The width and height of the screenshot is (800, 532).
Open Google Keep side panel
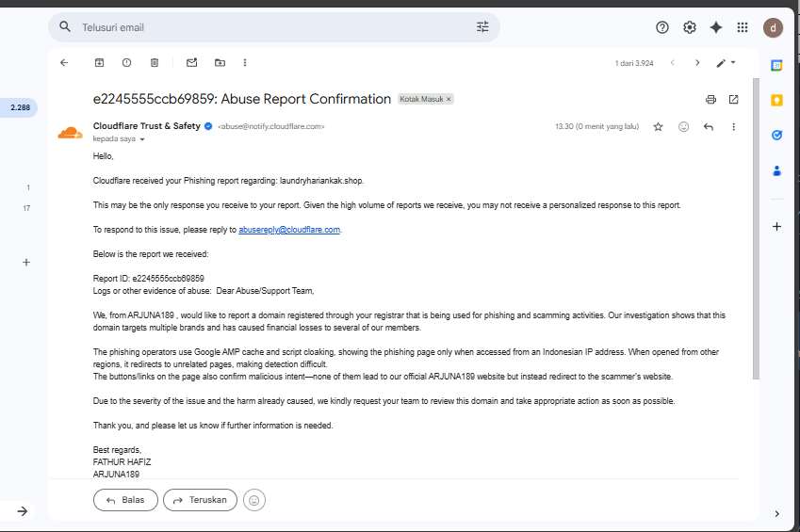[x=776, y=100]
